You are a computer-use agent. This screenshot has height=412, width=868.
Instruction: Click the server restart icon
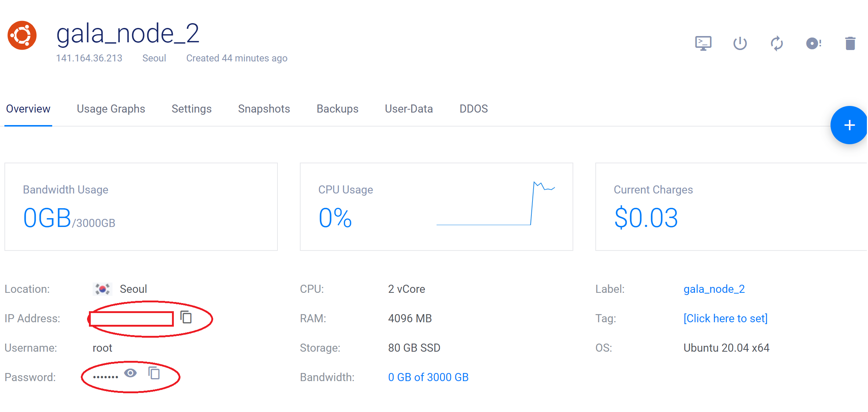point(776,43)
